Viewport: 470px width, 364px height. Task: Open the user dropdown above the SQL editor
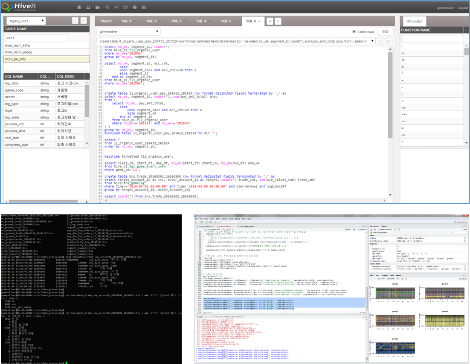pyautogui.click(x=129, y=32)
